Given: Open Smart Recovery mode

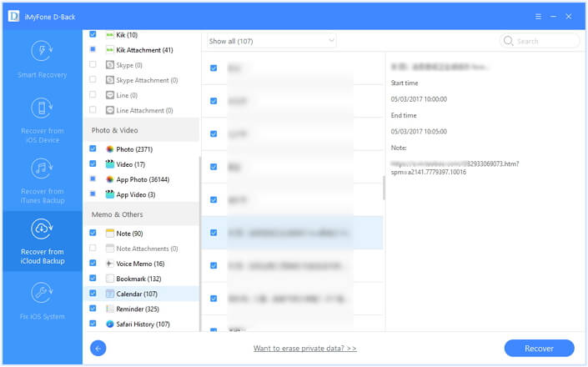Looking at the screenshot, I should (42, 59).
